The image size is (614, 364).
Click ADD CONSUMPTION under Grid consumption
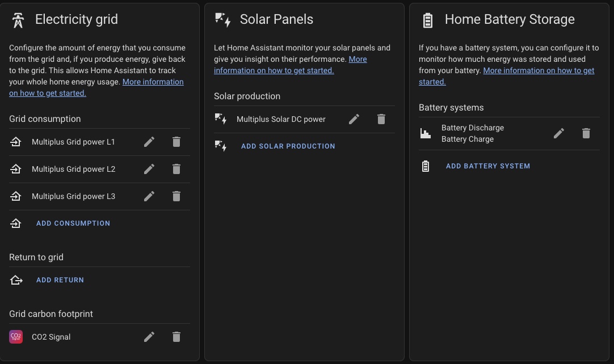[73, 223]
